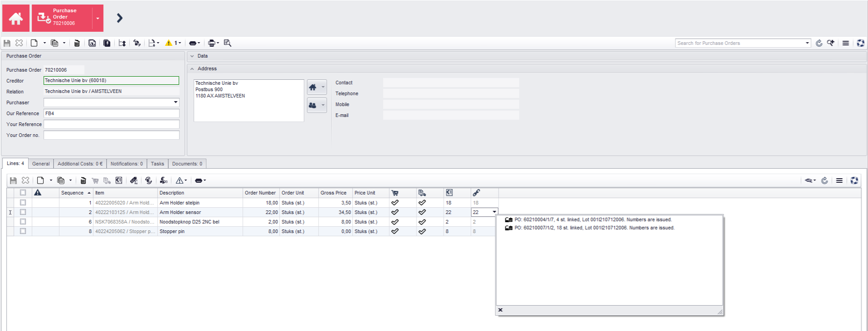Click the refresh document icon in top toolbar

137,43
